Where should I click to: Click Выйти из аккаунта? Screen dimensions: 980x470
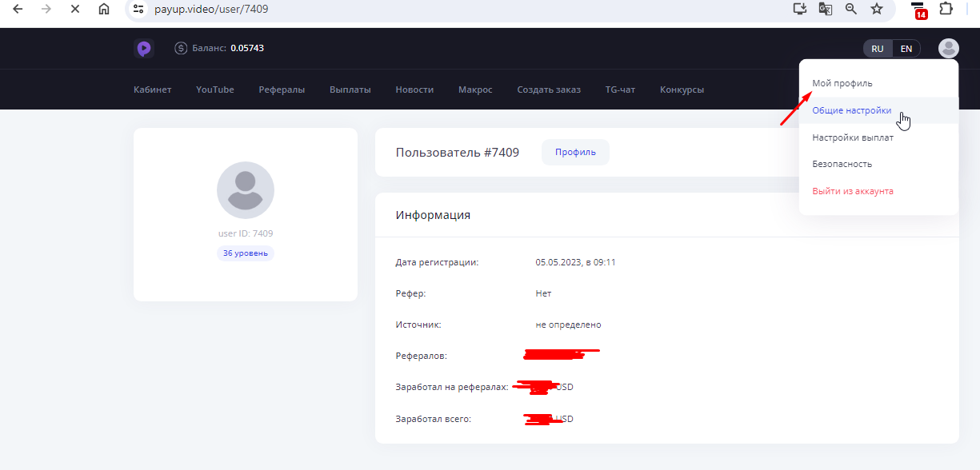click(878, 191)
